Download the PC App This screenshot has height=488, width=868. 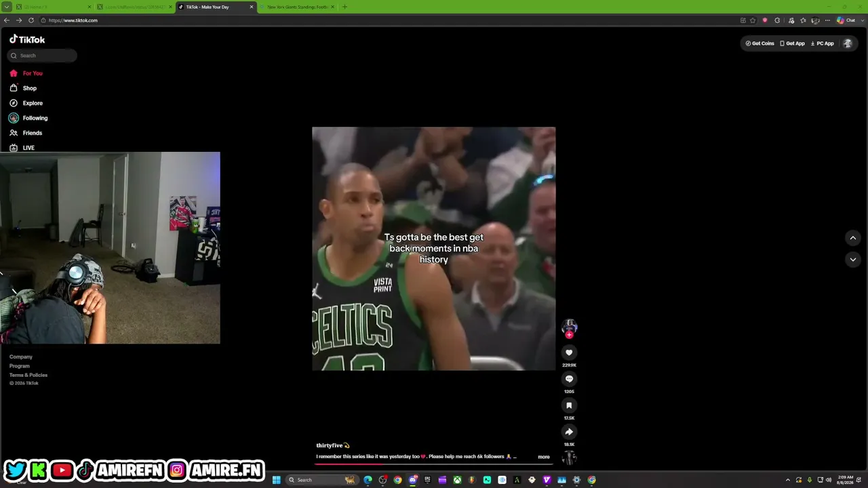point(822,43)
